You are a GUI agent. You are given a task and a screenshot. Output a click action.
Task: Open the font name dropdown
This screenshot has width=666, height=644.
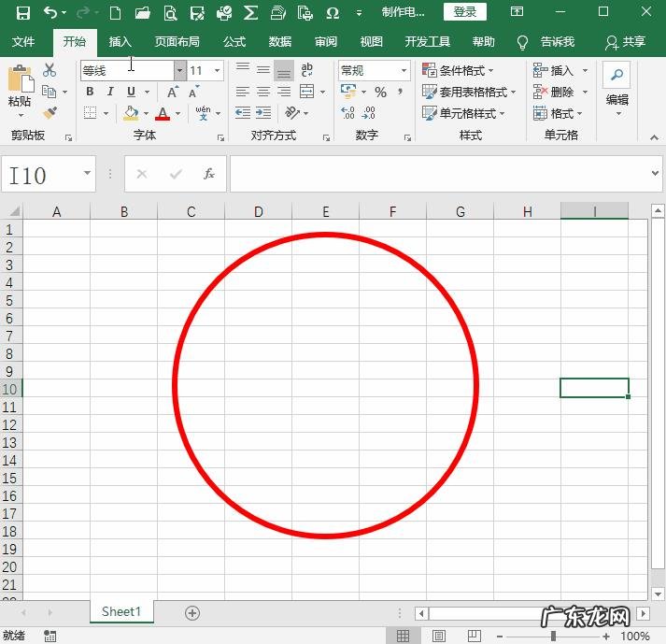pyautogui.click(x=179, y=71)
